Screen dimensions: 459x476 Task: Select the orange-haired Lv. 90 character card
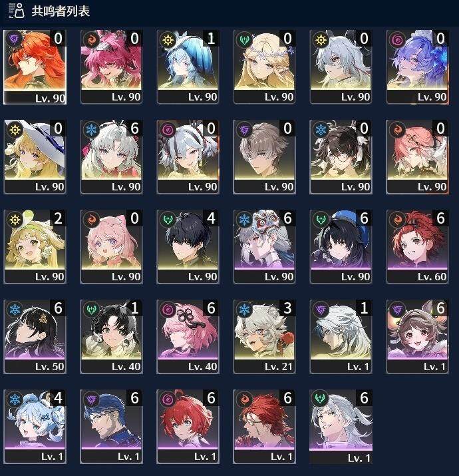[35, 67]
